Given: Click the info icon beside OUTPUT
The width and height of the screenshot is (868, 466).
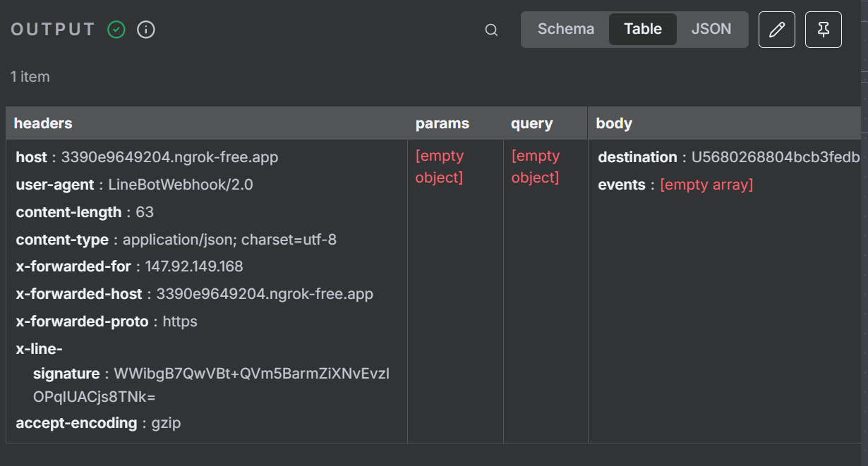Looking at the screenshot, I should (146, 30).
